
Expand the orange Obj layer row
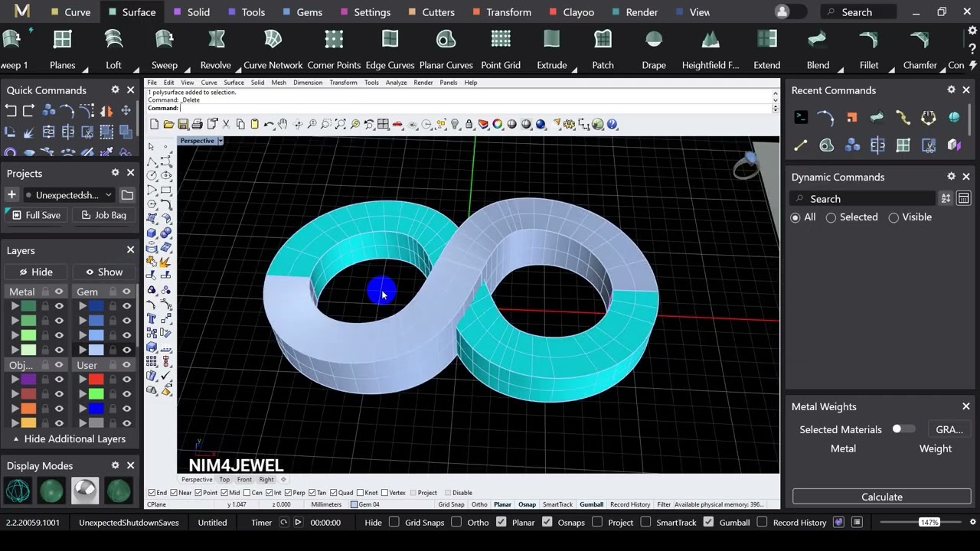point(15,409)
